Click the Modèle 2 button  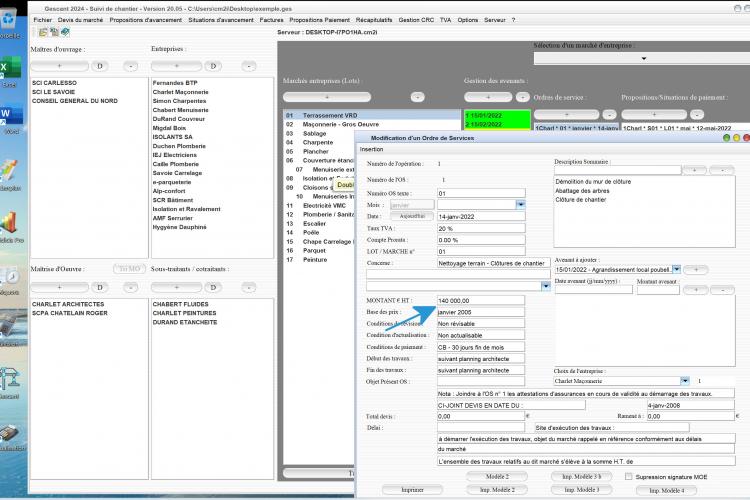(497, 477)
